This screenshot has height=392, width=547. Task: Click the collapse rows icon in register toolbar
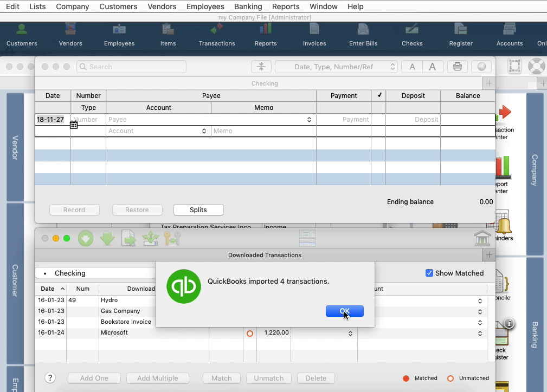261,67
